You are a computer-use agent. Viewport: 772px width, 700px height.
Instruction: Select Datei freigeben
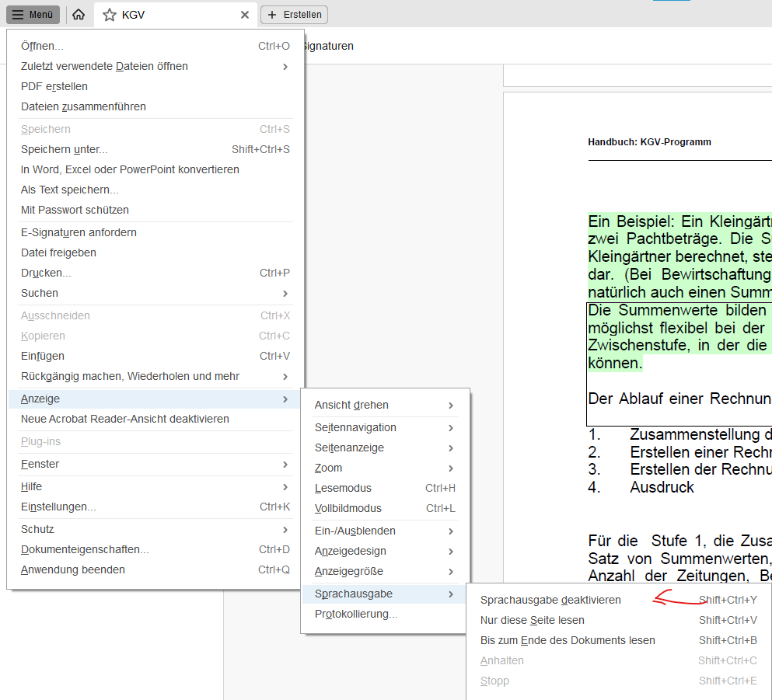(x=155, y=252)
